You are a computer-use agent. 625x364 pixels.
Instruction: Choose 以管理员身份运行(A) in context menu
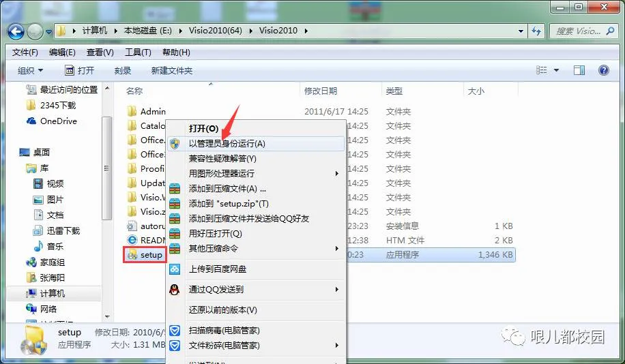coord(255,144)
